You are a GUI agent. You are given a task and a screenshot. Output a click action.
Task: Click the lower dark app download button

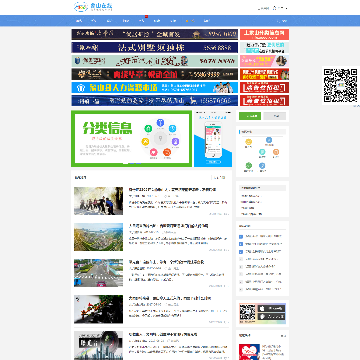(271, 317)
